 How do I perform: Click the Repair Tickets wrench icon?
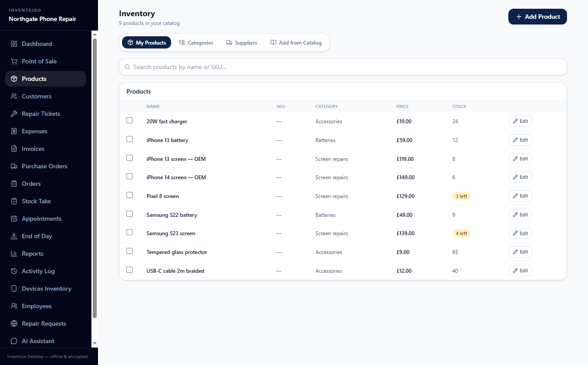tap(14, 114)
